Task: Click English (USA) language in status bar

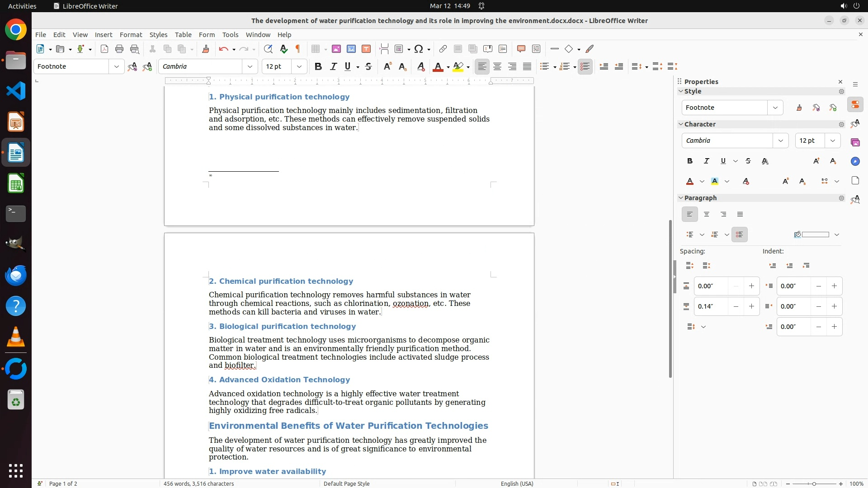Action: pos(517,484)
